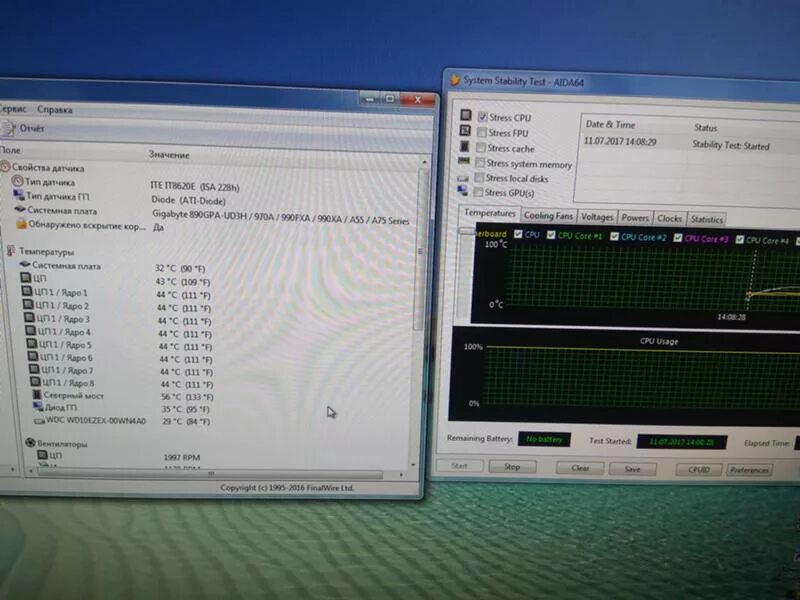The image size is (800, 600).
Task: Click the Обнаружено вскрытие folder icon
Action: point(21,224)
